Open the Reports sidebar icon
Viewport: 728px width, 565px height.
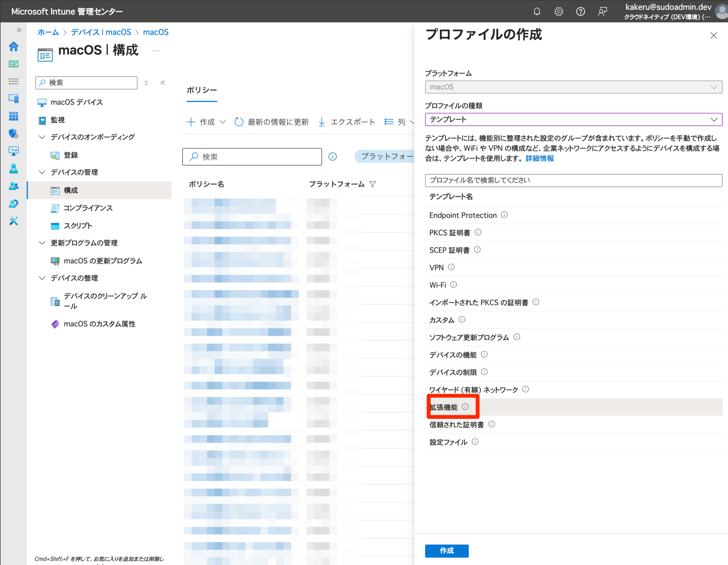[x=14, y=151]
